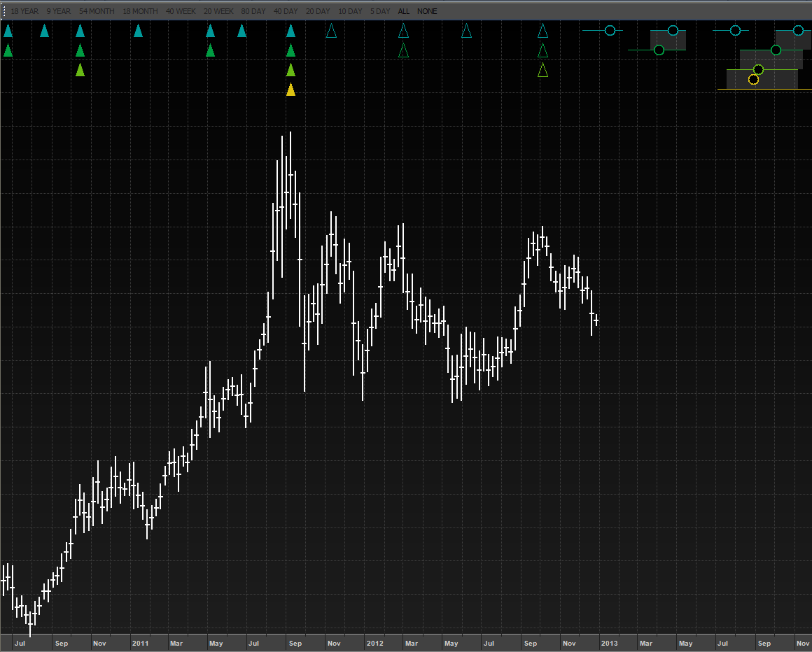The height and width of the screenshot is (652, 812).
Task: Click the 2013 label on the time axis
Action: (610, 643)
